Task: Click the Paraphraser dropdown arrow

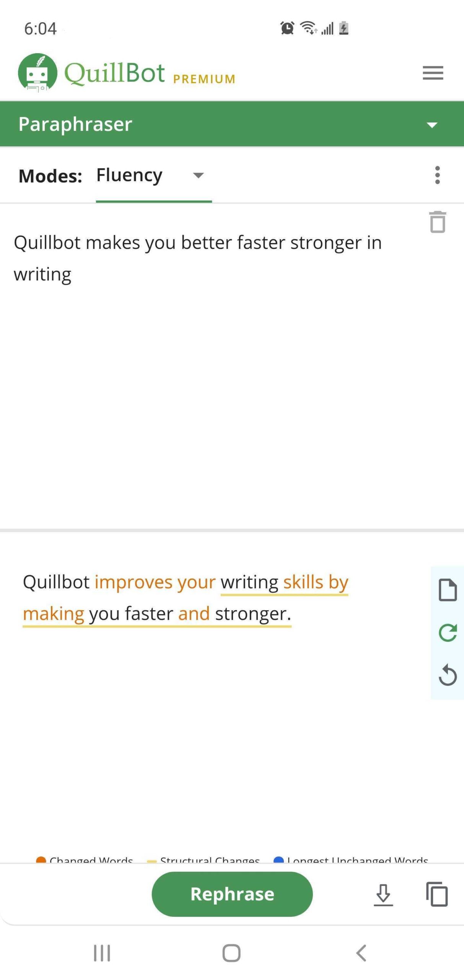Action: click(x=432, y=125)
